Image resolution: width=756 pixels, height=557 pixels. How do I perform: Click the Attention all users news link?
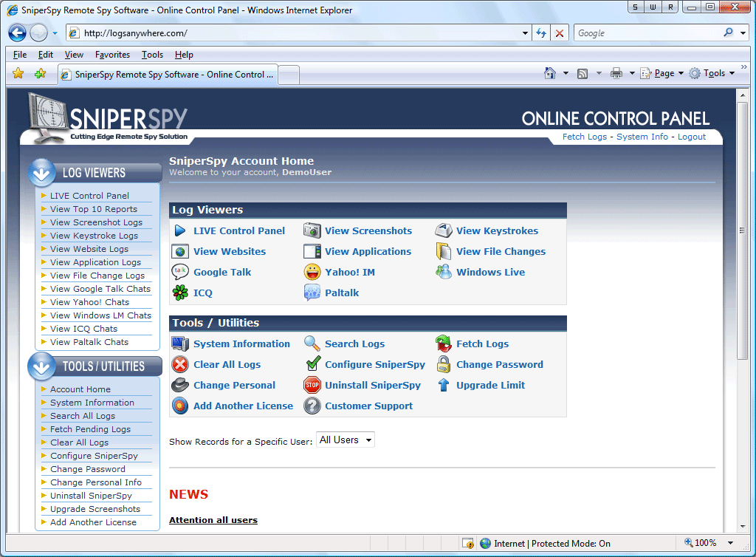pos(213,520)
